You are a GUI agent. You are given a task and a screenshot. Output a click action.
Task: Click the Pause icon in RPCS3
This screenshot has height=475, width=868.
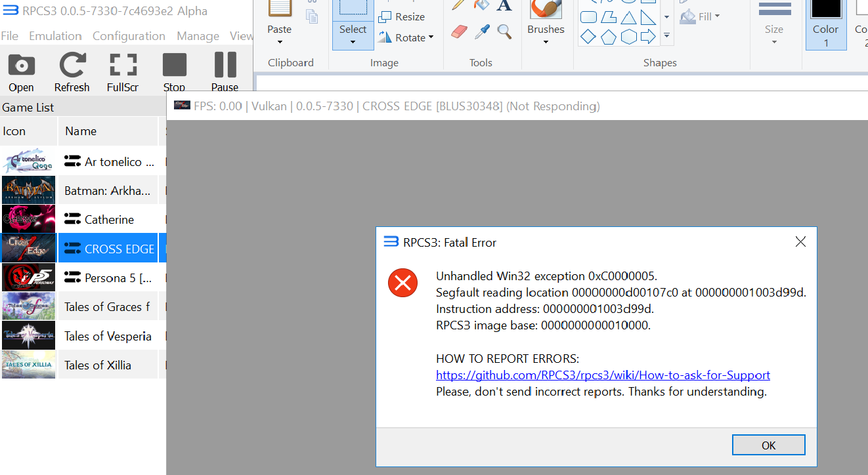click(225, 63)
